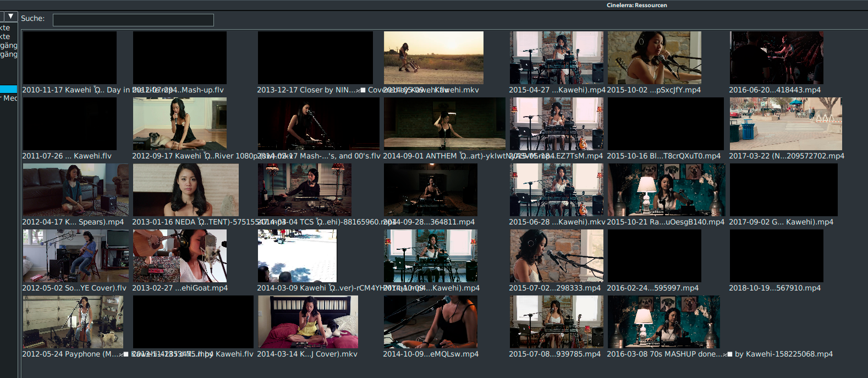The height and width of the screenshot is (378, 868).
Task: Select the 2013-02-27 ehiGoat.mp4 thumbnail
Action: (179, 256)
